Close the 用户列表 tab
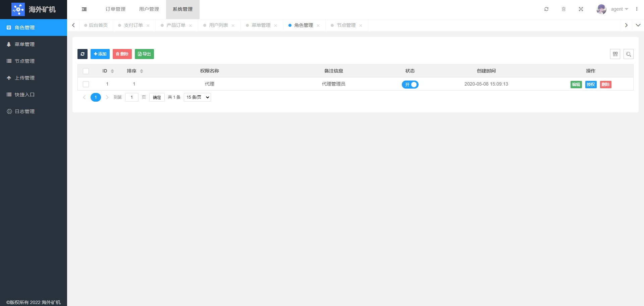The width and height of the screenshot is (644, 306). pyautogui.click(x=233, y=25)
